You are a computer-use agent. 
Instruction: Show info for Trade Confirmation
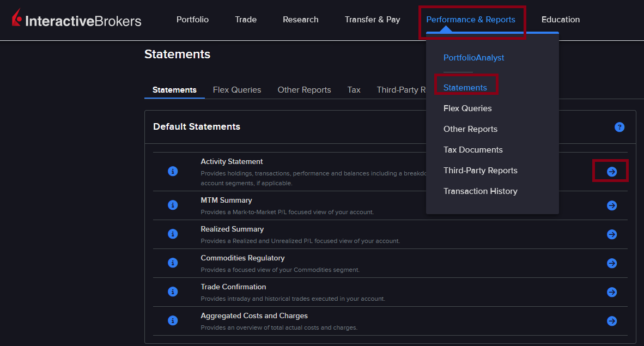click(x=173, y=292)
